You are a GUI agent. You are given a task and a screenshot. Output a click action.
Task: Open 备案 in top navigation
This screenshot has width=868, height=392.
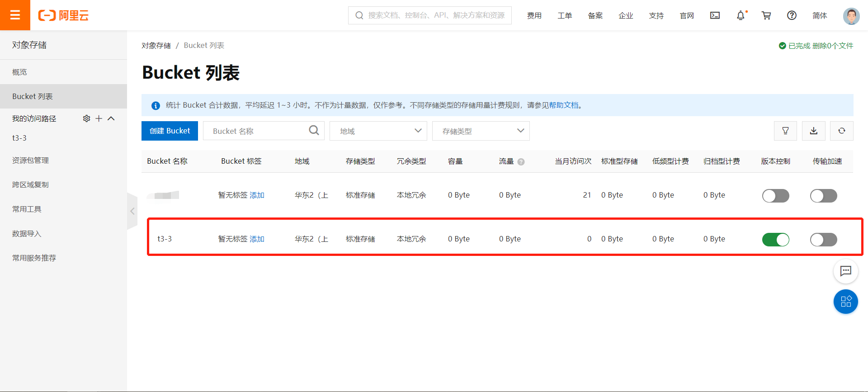point(595,15)
